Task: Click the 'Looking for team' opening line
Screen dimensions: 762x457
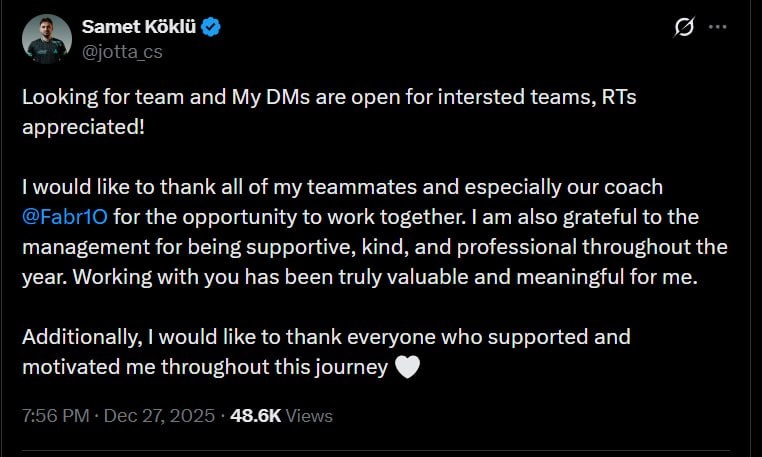Action: tap(329, 97)
